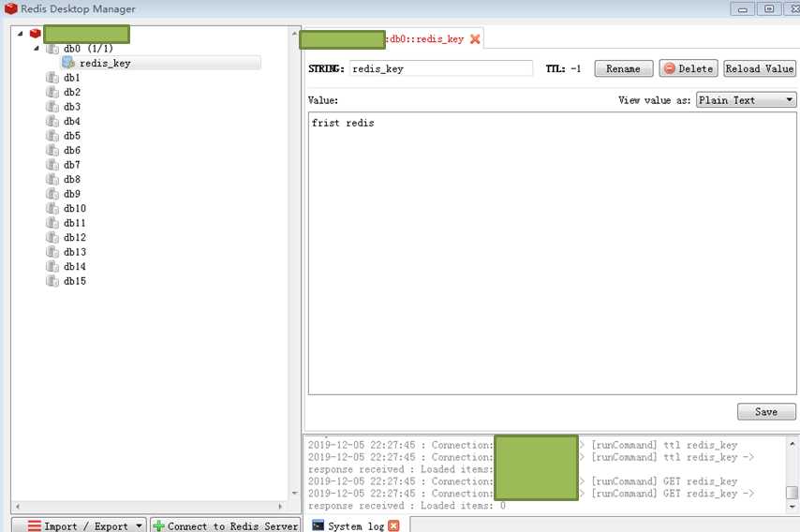Click the GET redis_key log line
Viewport: 800px width, 532px height.
[523, 481]
